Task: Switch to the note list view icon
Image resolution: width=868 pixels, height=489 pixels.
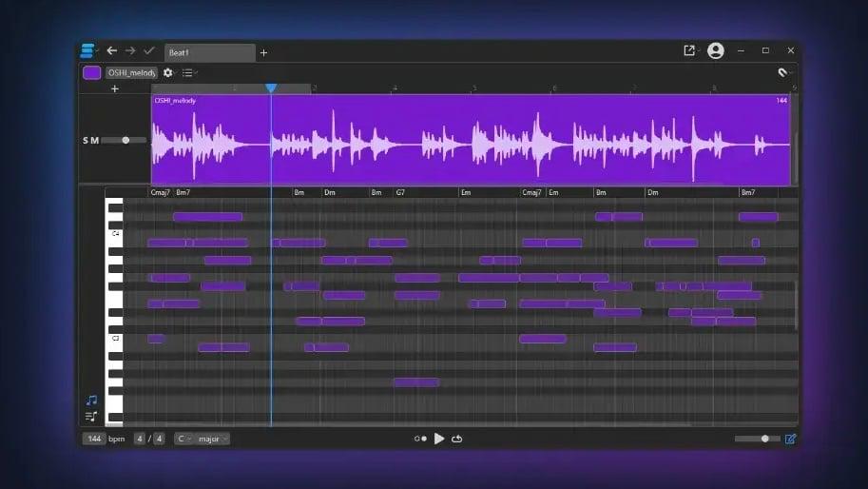Action: point(91,417)
